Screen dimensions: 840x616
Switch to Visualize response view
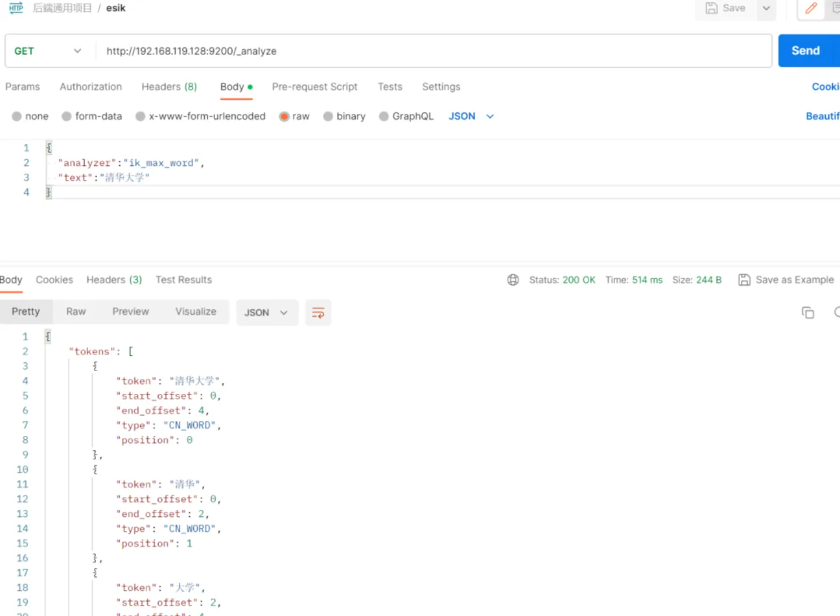[196, 312]
